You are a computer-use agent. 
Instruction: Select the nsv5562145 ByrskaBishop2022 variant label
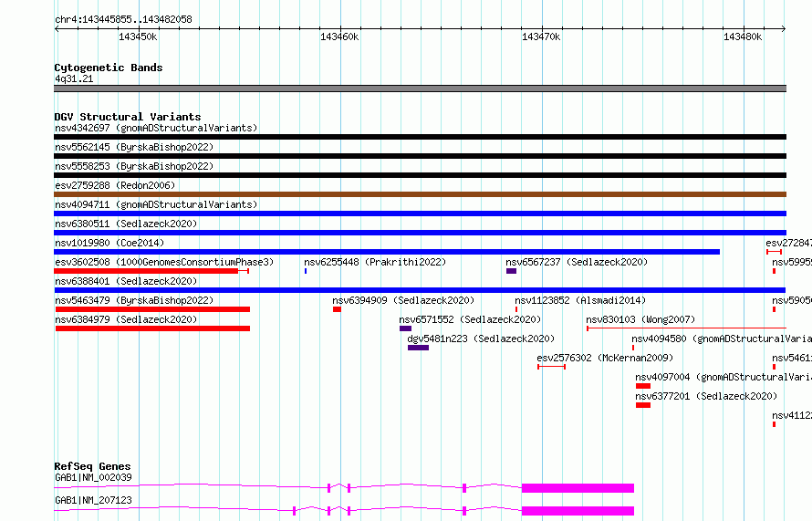[x=134, y=147]
